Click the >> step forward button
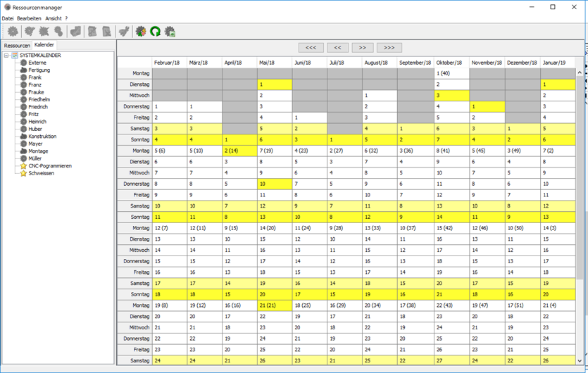The height and width of the screenshot is (373, 588). [x=362, y=48]
